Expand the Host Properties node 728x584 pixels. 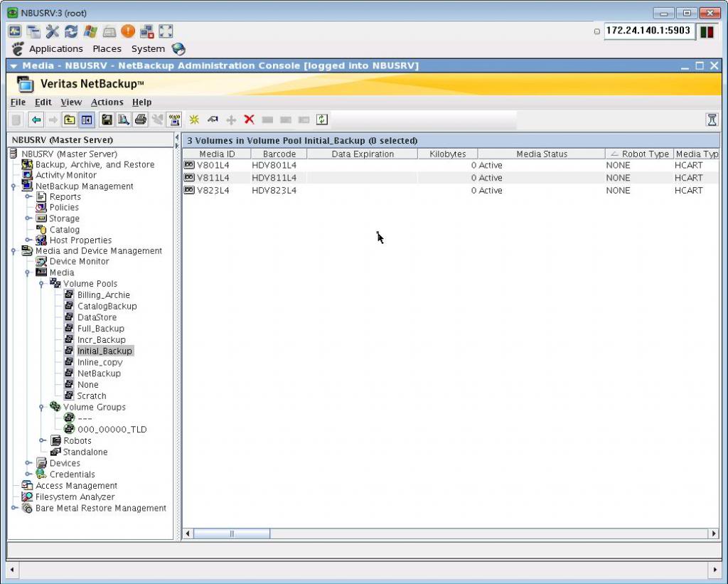(28, 240)
